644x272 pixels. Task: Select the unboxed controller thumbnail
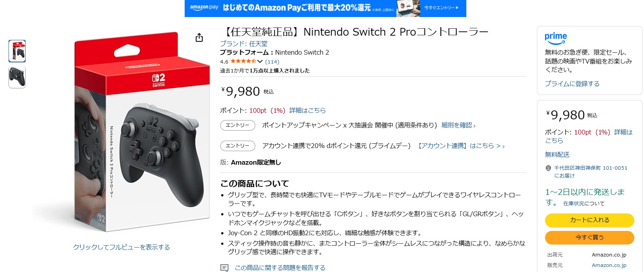coord(17,77)
